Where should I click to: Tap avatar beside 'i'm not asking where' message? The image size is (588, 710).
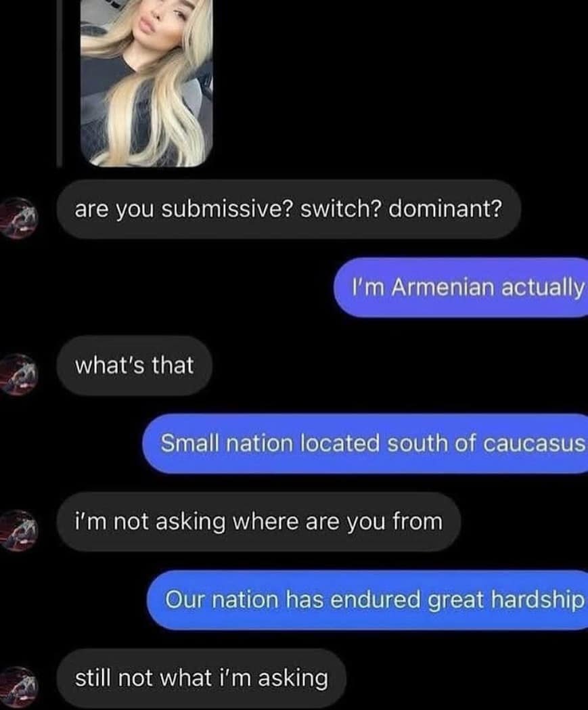pos(19,530)
